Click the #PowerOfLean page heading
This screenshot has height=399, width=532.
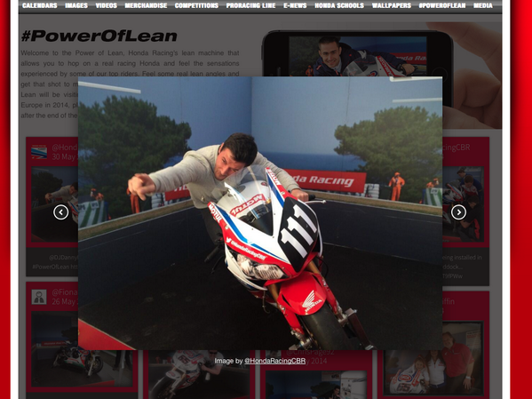[99, 36]
